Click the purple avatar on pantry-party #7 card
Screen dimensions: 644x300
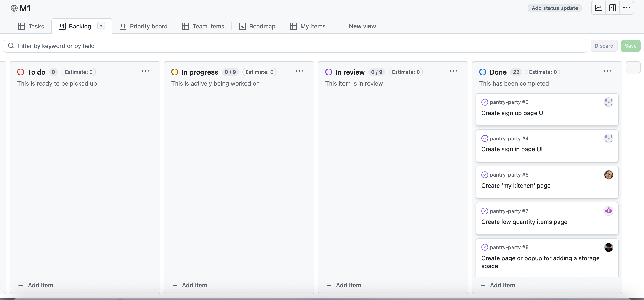609,211
